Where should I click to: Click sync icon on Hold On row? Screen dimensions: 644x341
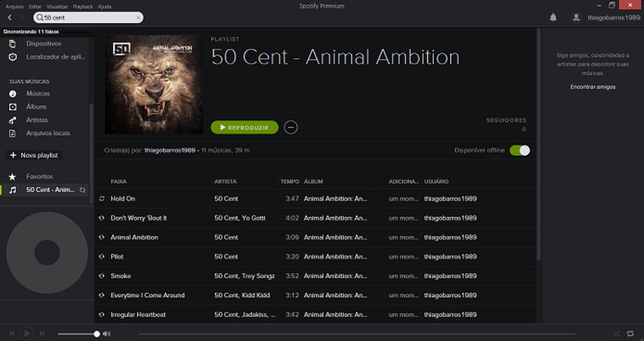101,198
